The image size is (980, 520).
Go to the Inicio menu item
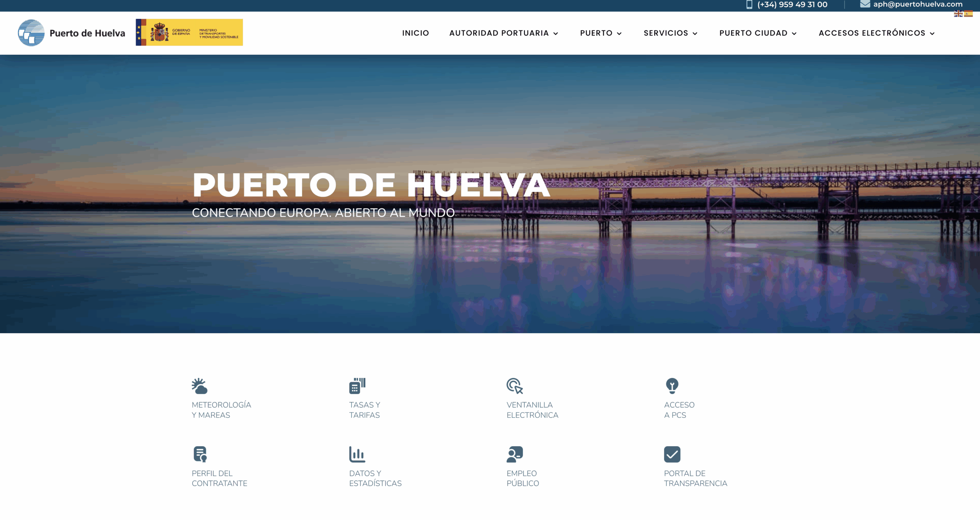(415, 33)
